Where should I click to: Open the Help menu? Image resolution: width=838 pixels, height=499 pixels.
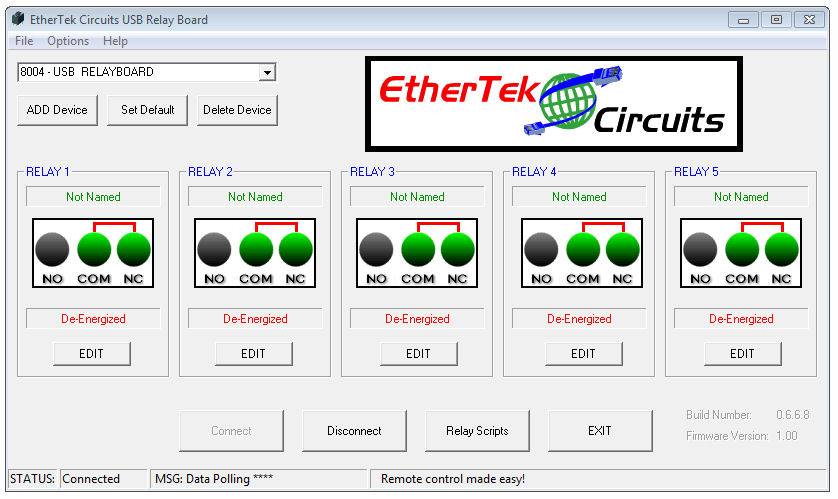115,41
